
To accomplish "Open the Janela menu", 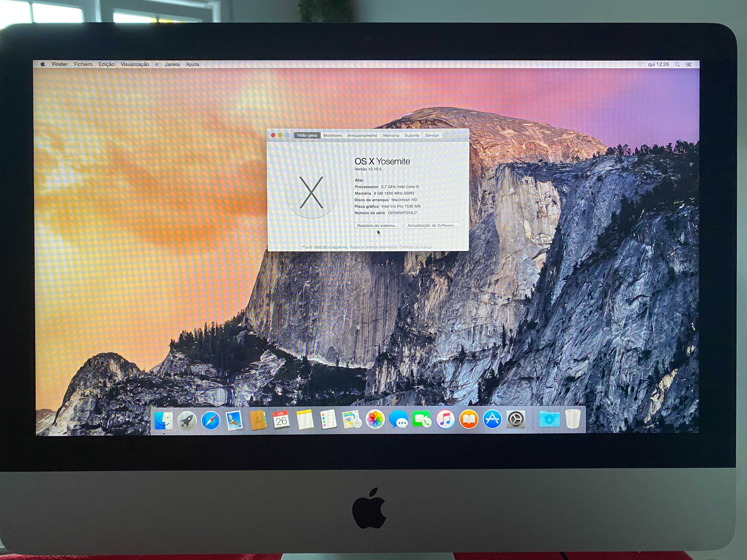I will (x=172, y=64).
